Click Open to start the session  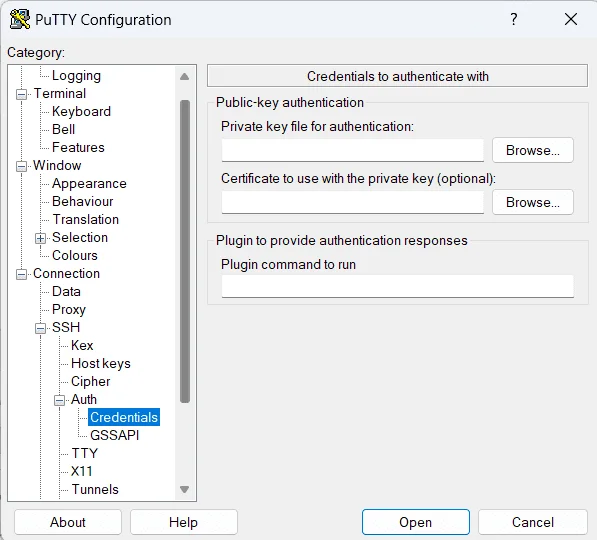[x=416, y=522]
